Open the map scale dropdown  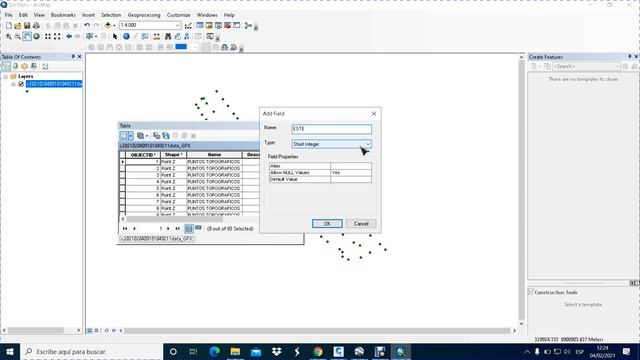pyautogui.click(x=178, y=25)
